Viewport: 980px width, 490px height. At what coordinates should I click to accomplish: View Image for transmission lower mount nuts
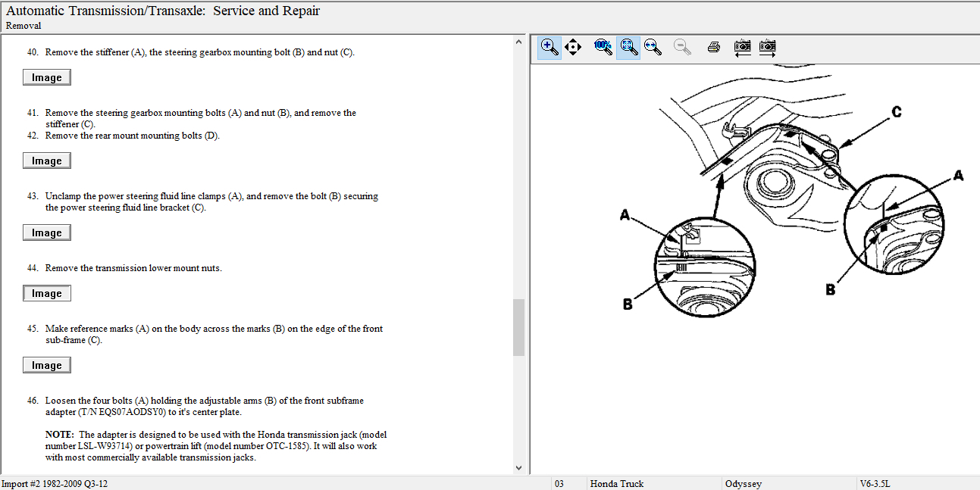[x=47, y=293]
